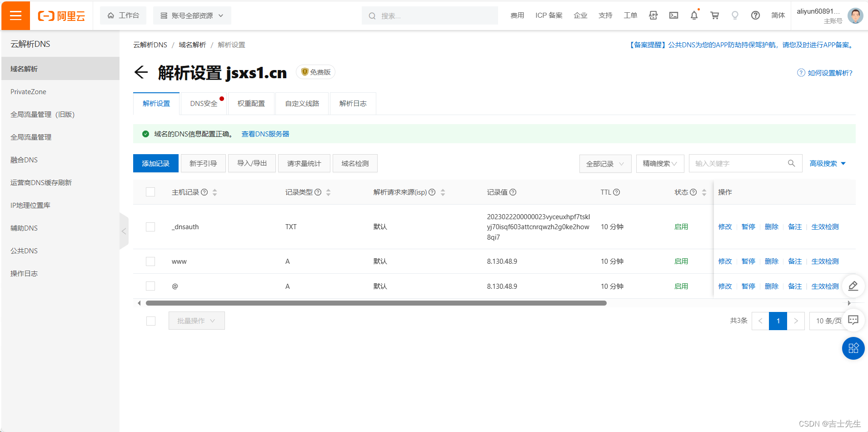Click the TTL help icon
Viewport: 868px width, 432px height.
click(x=617, y=192)
